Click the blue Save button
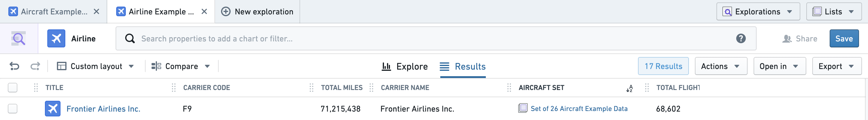868x120 pixels. click(844, 38)
